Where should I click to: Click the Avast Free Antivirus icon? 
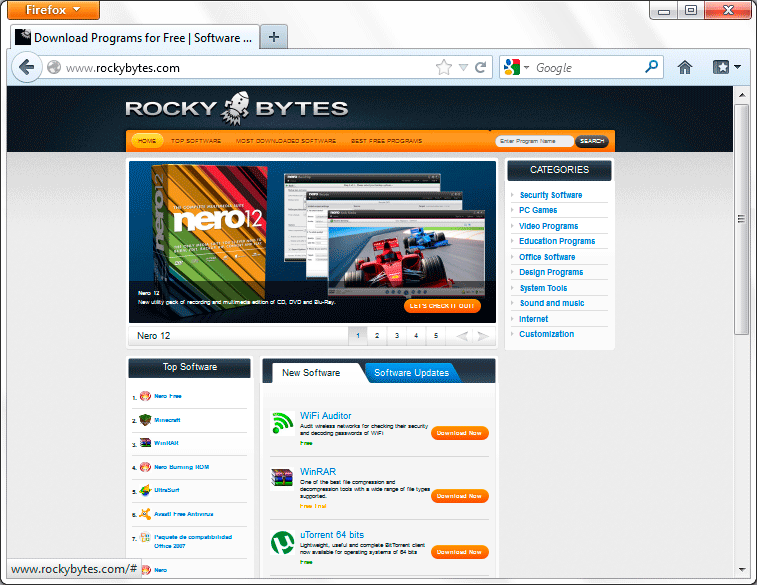(145, 514)
